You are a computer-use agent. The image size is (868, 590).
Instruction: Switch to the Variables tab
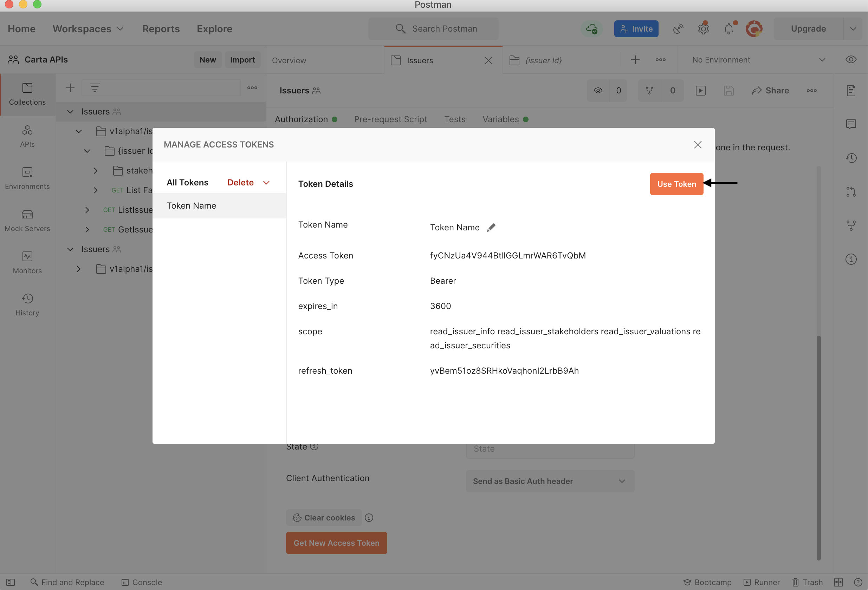[x=505, y=119]
